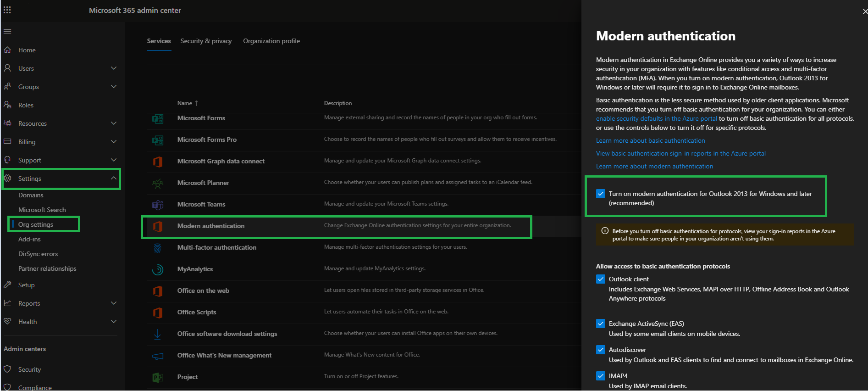
Task: Click the Office Scripts icon
Action: coord(158,313)
